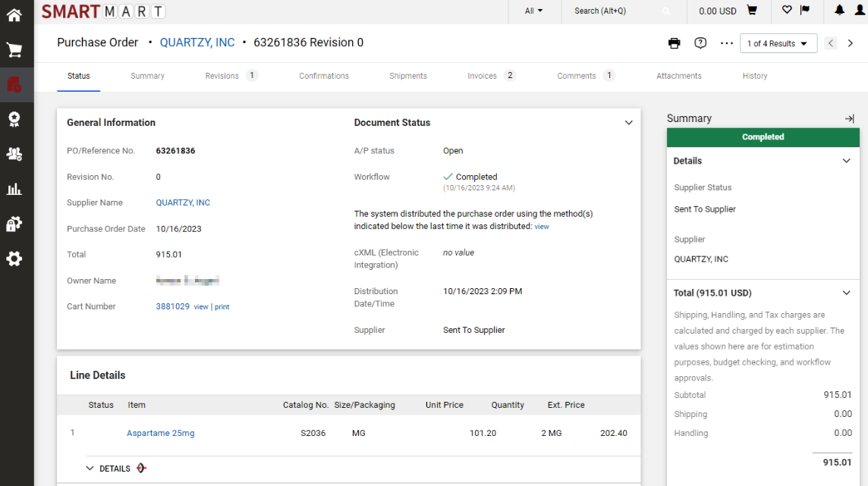868x486 pixels.
Task: Click the Subtotal label in Summary panel
Action: click(690, 395)
